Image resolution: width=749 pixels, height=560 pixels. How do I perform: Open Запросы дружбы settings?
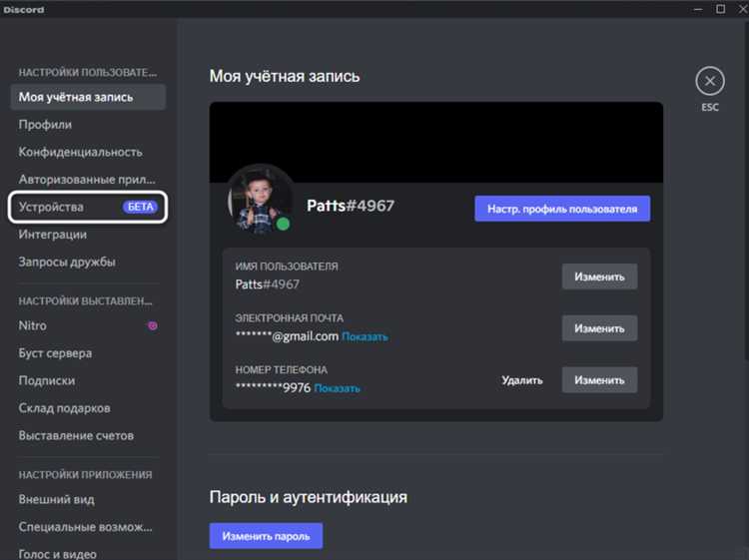tap(88, 262)
